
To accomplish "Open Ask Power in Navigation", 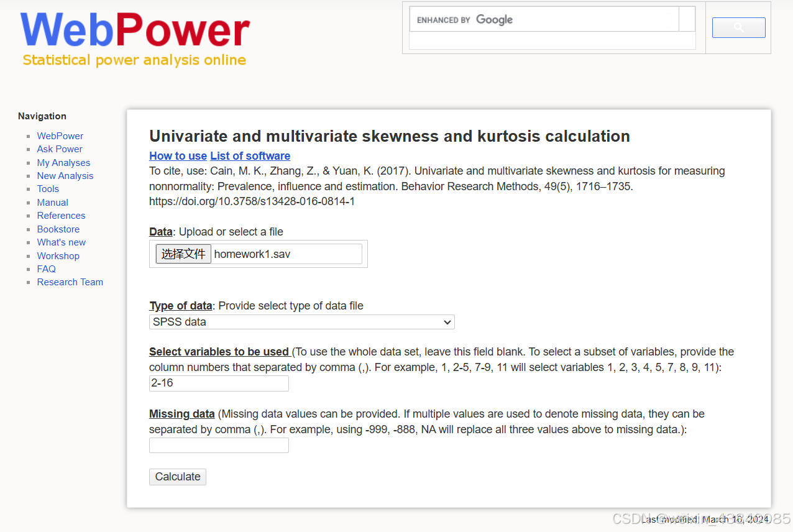I will (60, 149).
